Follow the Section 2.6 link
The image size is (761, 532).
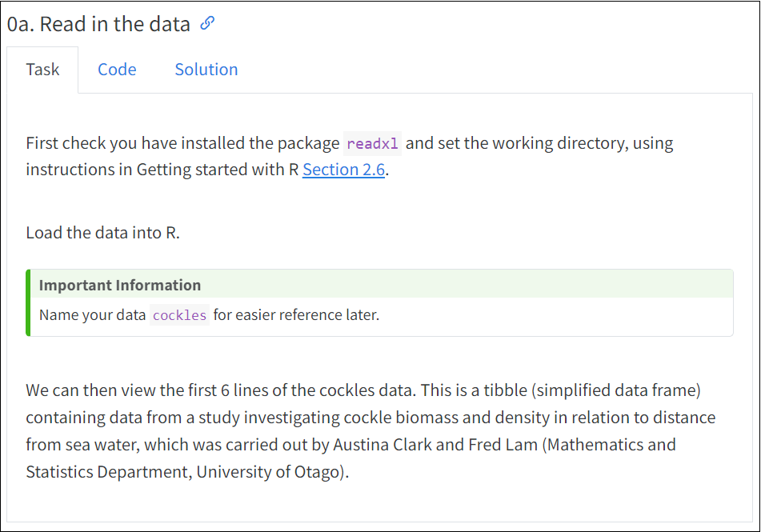pyautogui.click(x=343, y=170)
